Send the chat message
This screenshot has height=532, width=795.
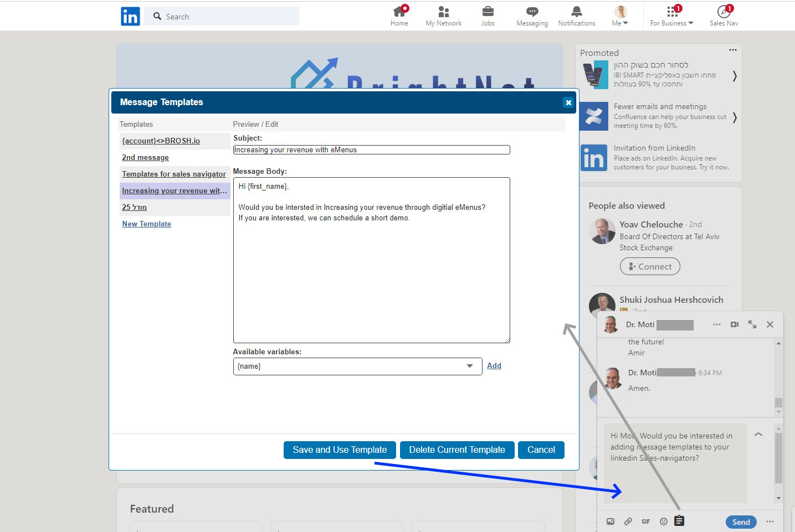click(x=741, y=522)
